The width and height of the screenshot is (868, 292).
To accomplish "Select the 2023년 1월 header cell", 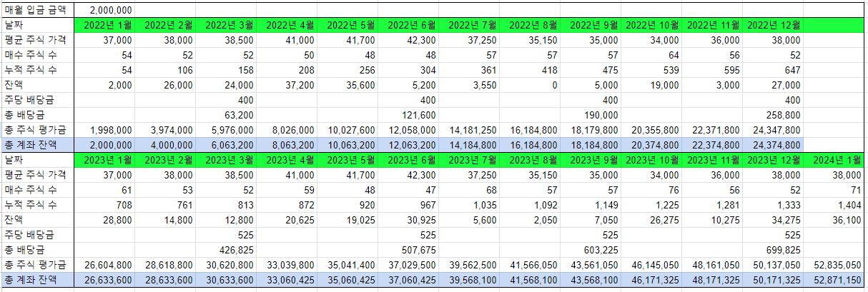I will point(104,159).
